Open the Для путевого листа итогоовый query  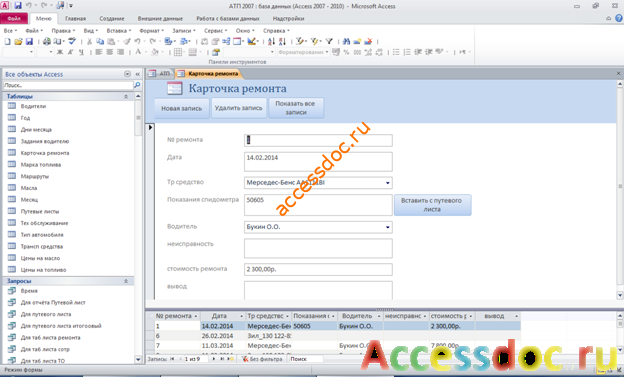(61, 326)
